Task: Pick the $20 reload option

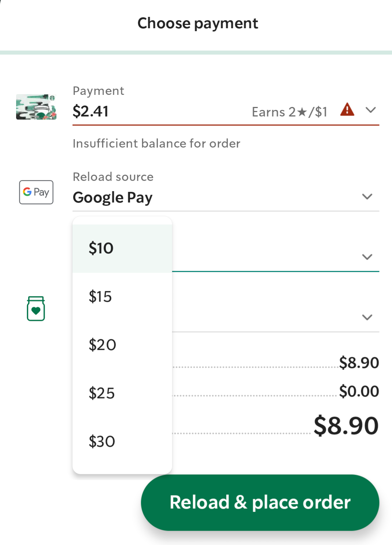Action: 122,345
